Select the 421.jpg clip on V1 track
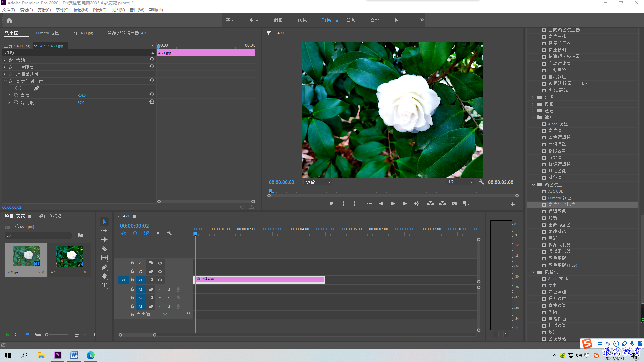 coord(259,279)
